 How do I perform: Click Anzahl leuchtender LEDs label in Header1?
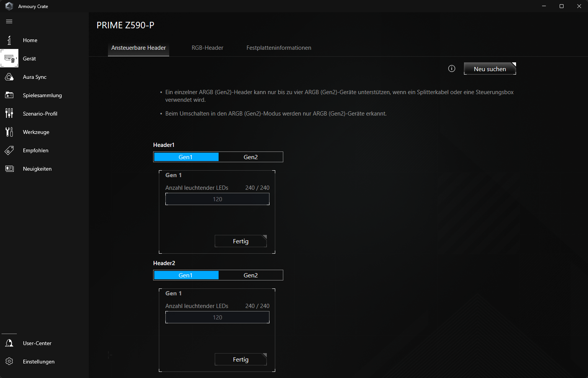[197, 187]
